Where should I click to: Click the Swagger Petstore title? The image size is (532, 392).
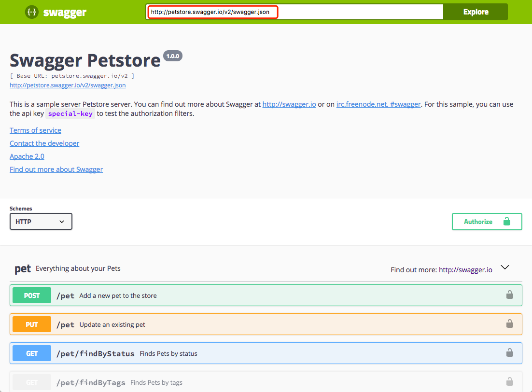click(85, 60)
